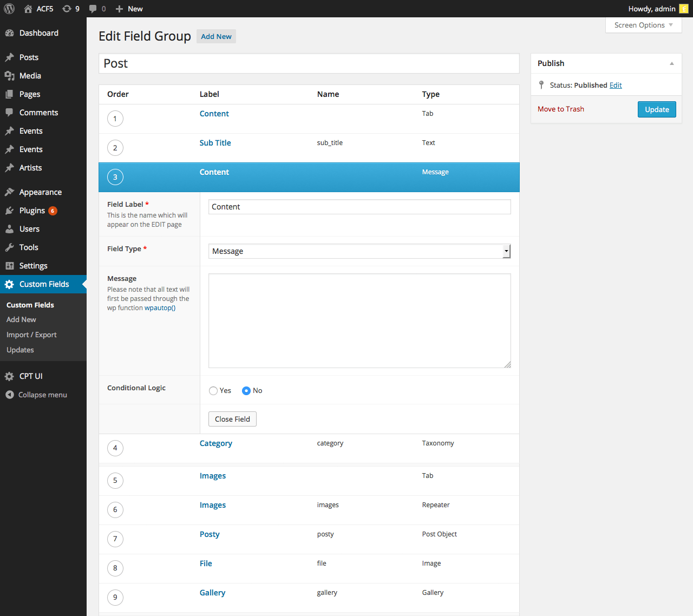The height and width of the screenshot is (616, 693).
Task: Click inside the Field Label text box
Action: coord(359,206)
